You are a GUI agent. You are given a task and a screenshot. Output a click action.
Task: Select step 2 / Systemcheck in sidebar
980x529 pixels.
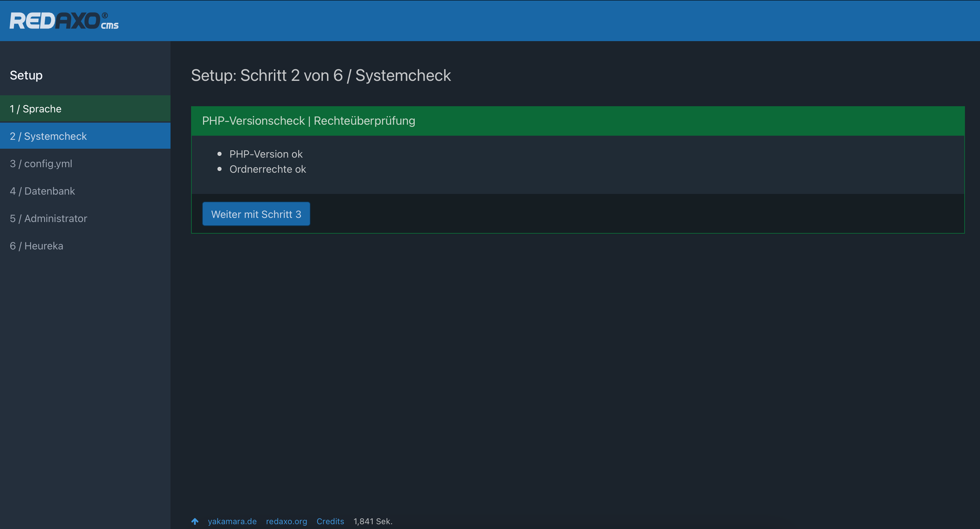pyautogui.click(x=85, y=136)
